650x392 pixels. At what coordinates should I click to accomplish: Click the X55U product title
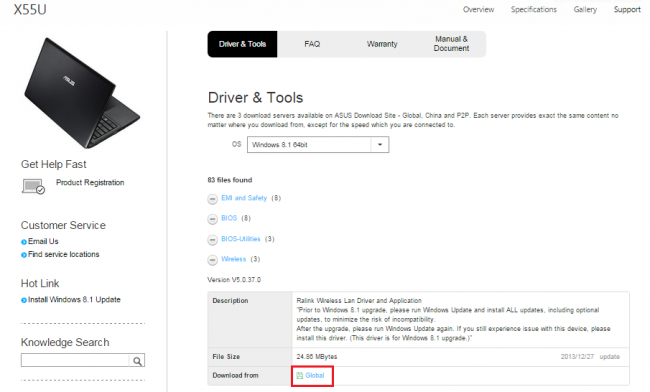pyautogui.click(x=30, y=9)
